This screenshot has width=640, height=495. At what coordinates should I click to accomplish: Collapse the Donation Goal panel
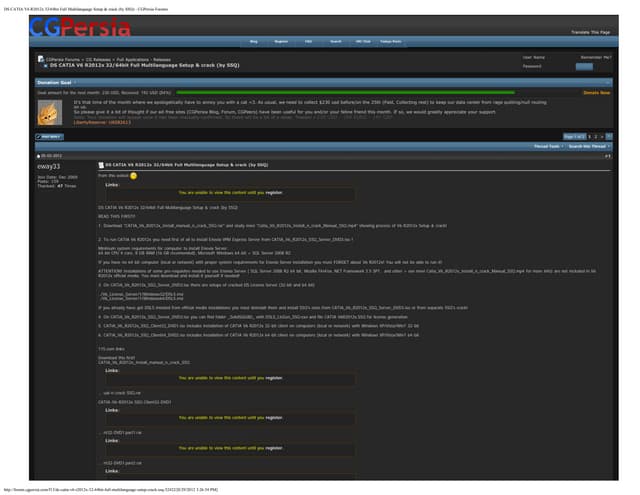607,82
